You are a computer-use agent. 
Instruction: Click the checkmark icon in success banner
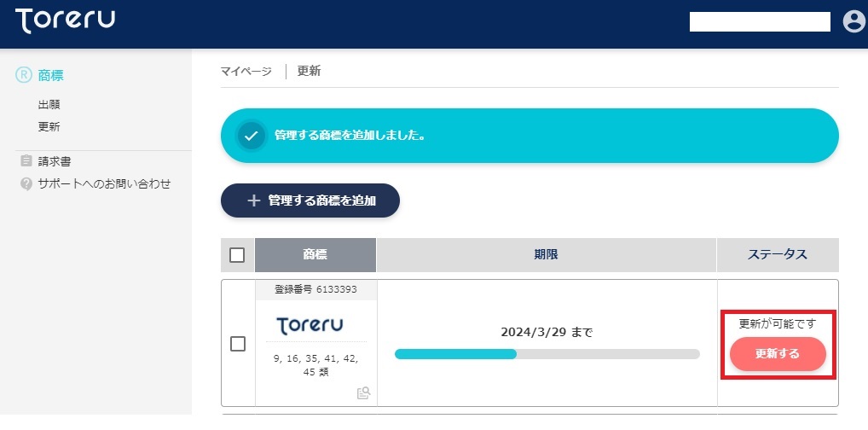point(252,136)
